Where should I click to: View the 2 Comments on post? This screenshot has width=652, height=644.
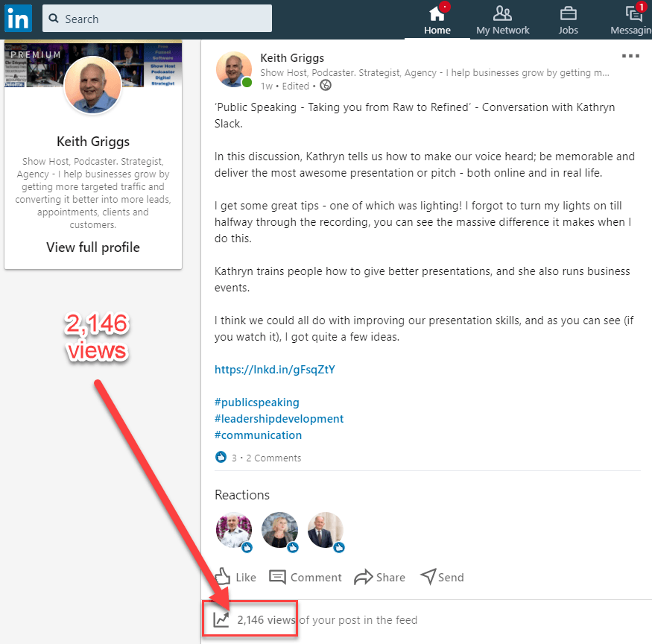click(x=273, y=458)
